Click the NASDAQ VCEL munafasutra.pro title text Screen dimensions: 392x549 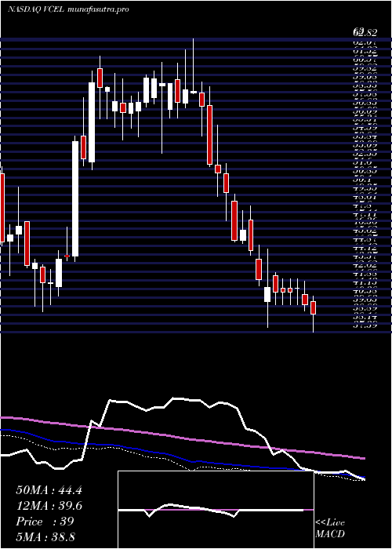[69, 9]
